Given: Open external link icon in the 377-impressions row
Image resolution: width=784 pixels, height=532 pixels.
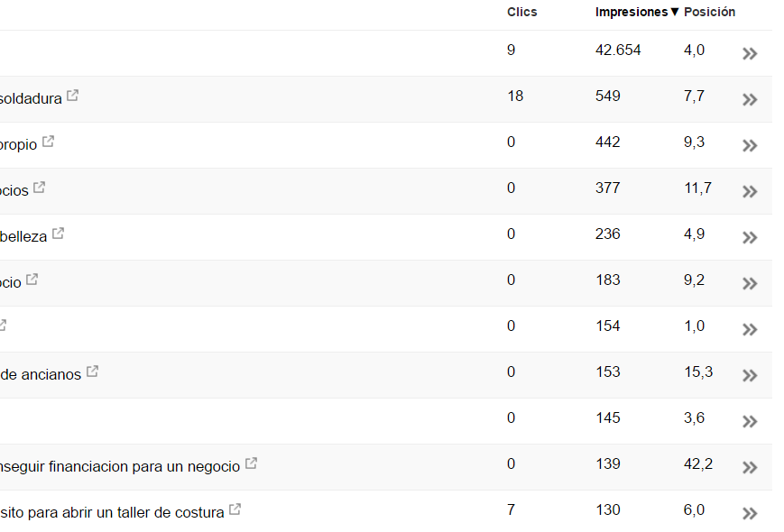Looking at the screenshot, I should (x=39, y=188).
